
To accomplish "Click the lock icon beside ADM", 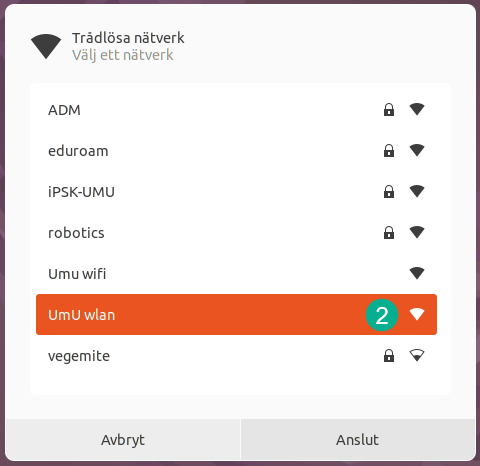I will tap(389, 110).
